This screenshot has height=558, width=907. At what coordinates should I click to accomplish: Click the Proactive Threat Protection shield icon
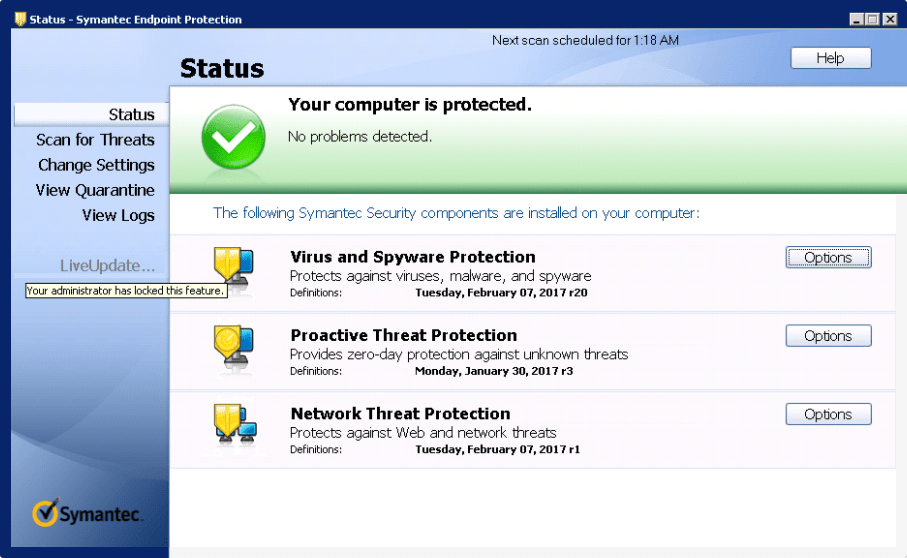click(234, 346)
